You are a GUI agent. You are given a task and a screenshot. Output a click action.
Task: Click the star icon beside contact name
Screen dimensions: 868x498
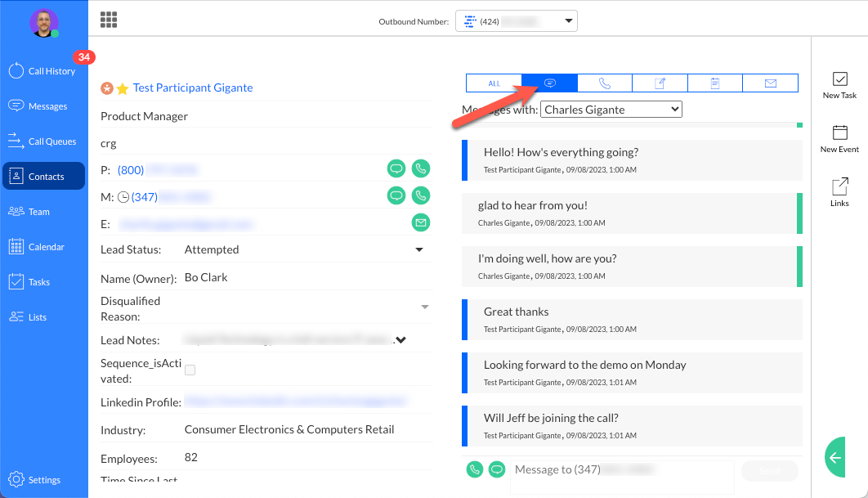click(x=123, y=88)
